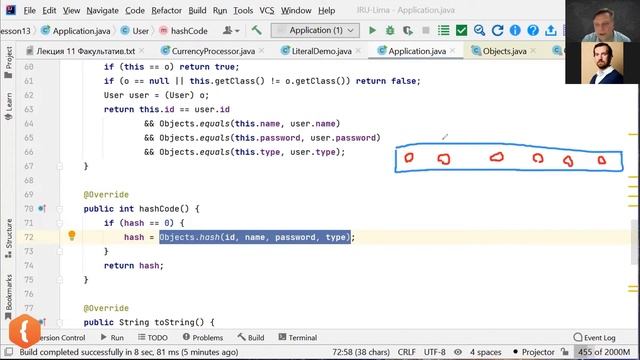
Task: Switch to the CurrencyProcessor.java tab
Action: coord(213,51)
